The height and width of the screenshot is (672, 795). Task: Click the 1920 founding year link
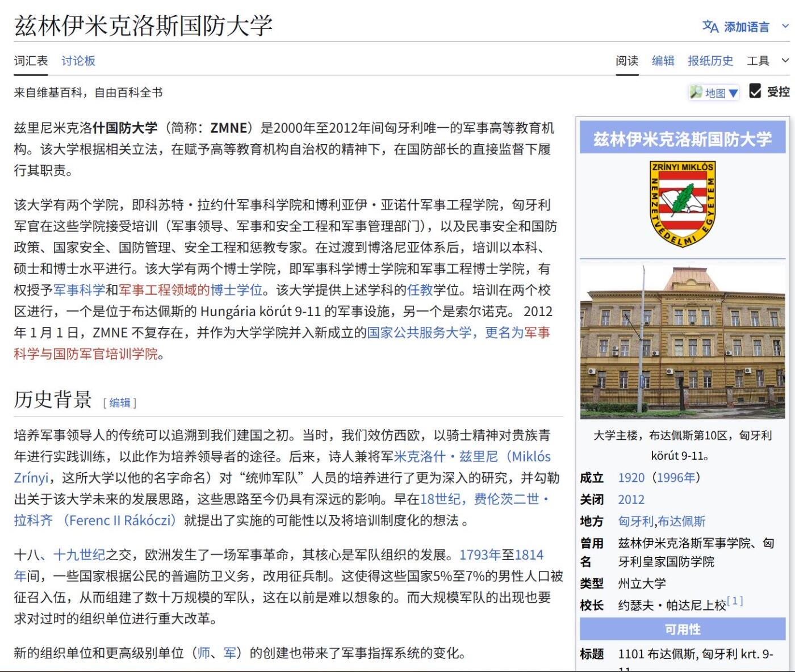(631, 478)
